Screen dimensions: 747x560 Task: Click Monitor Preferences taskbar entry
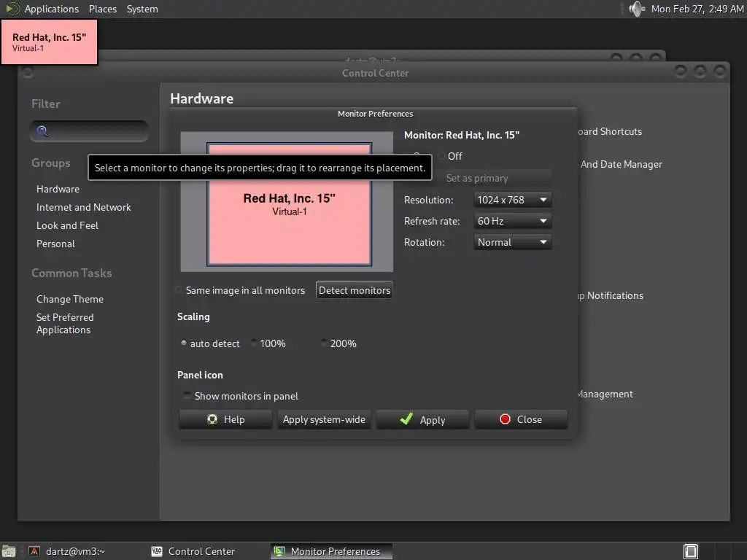tap(332, 551)
